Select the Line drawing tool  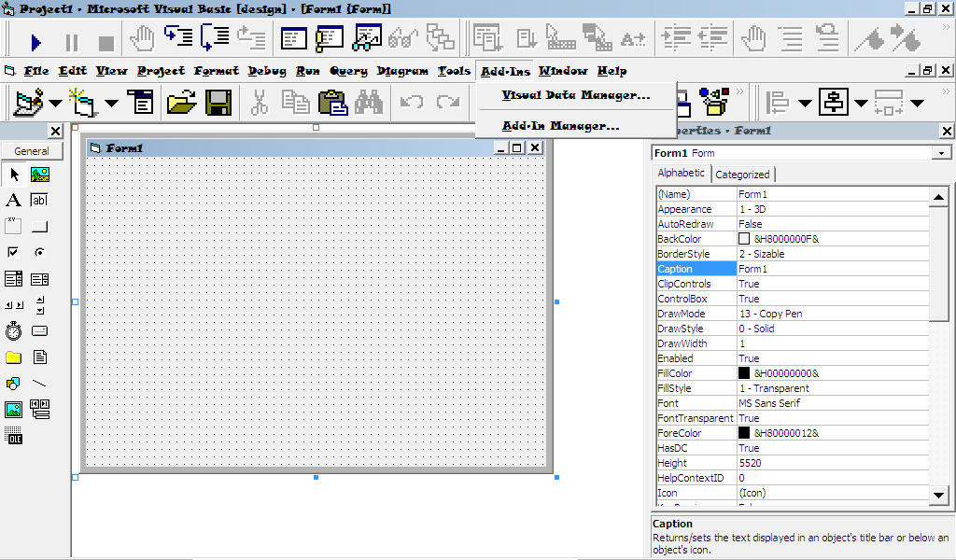[39, 383]
